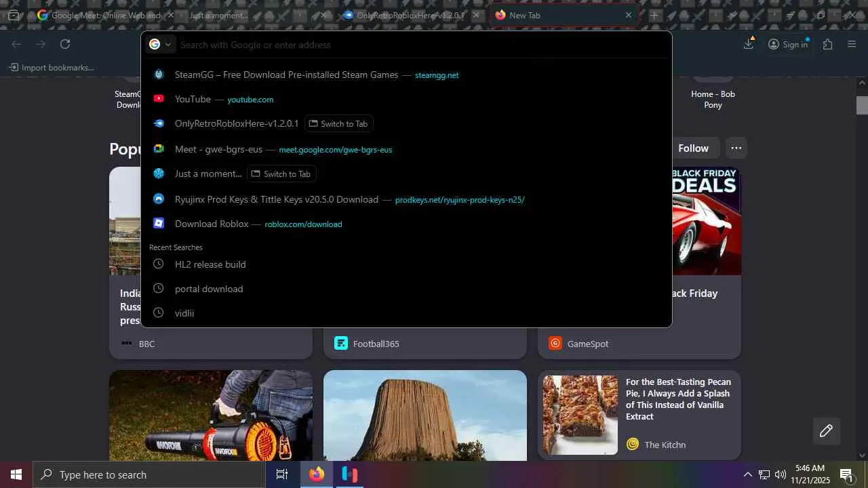Screen dimensions: 868x488
Task: Click the Football365 source label
Action: [x=376, y=344]
